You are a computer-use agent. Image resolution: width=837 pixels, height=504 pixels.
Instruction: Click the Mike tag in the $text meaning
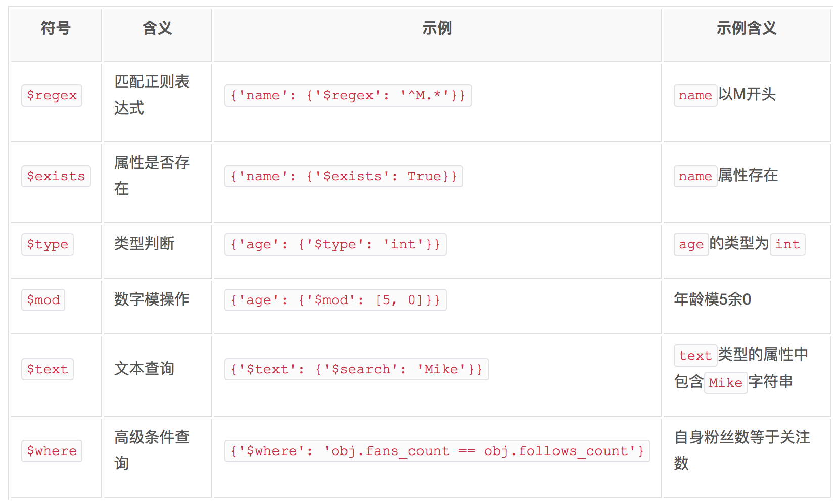[725, 383]
